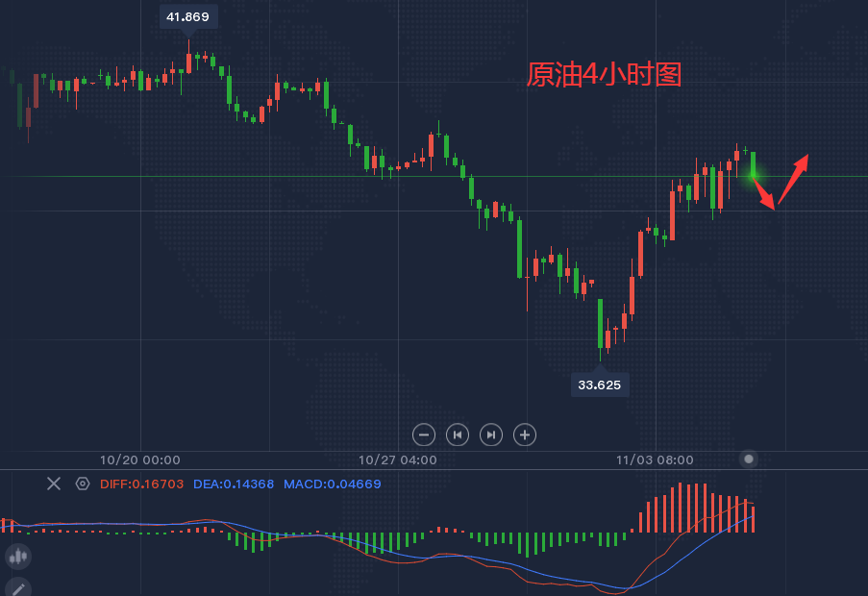868x596 pixels.
Task: Open MACD indicator settings hexagon icon
Action: 83,484
